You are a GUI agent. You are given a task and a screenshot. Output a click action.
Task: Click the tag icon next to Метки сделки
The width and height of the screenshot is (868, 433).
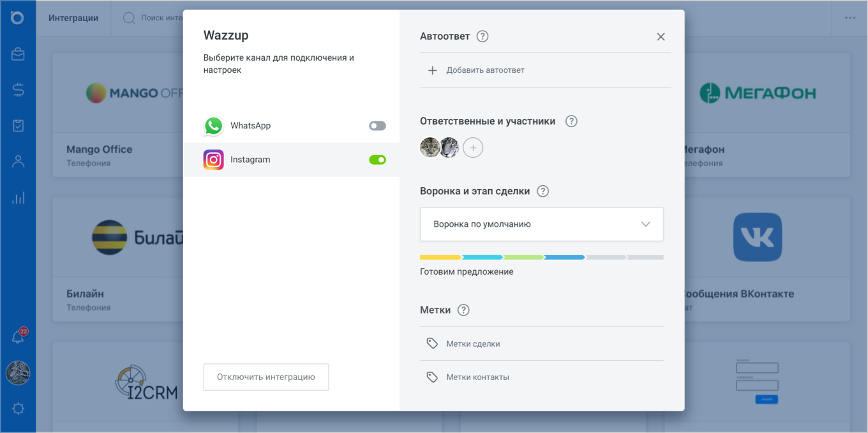[432, 344]
